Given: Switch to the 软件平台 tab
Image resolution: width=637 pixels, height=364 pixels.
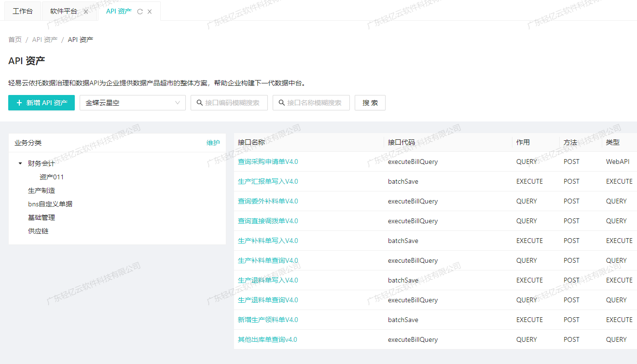Looking at the screenshot, I should click(64, 11).
